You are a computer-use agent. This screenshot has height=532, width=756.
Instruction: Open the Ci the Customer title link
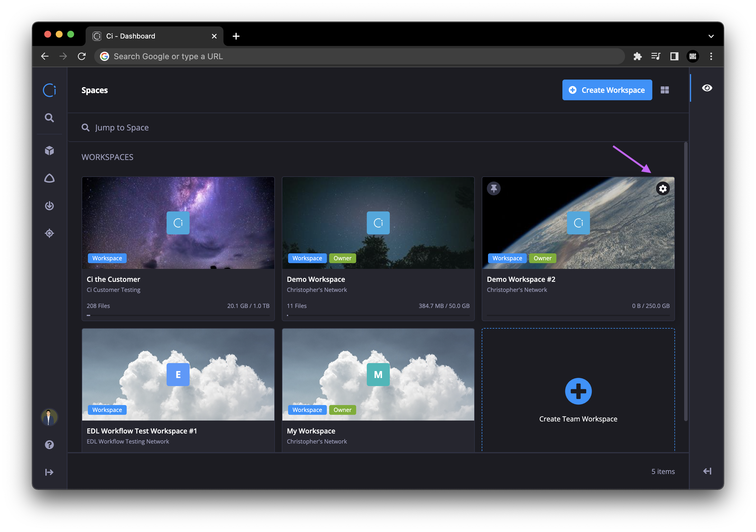(x=113, y=279)
